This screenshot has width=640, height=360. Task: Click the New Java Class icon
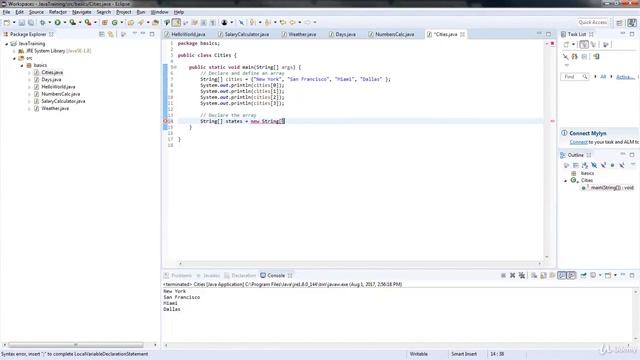(x=115, y=22)
